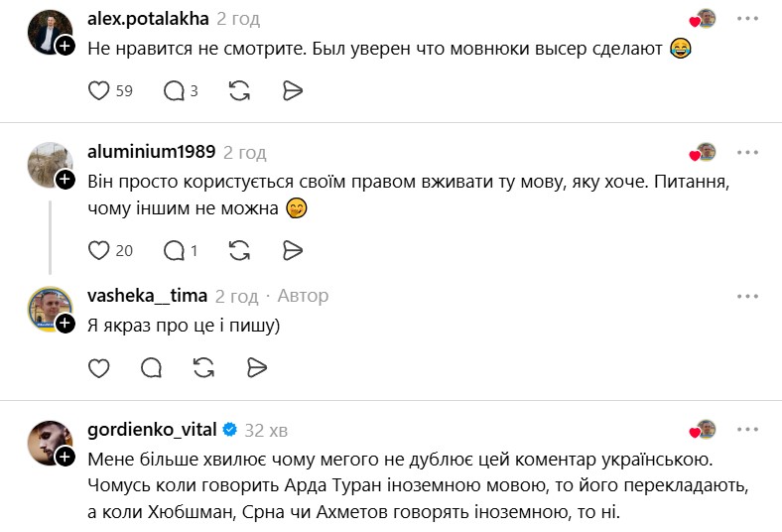
Task: Share vasheka__tima's reply
Action: pyautogui.click(x=257, y=368)
